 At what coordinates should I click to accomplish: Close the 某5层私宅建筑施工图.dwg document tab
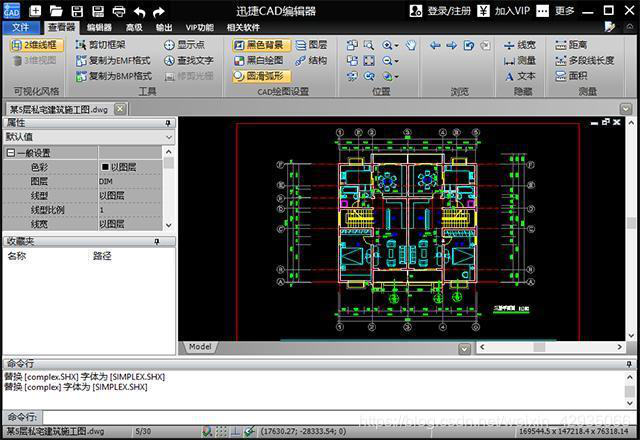(x=120, y=109)
